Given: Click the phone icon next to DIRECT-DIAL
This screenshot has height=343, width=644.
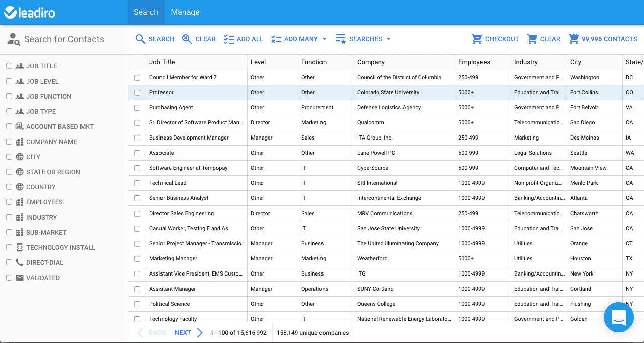Looking at the screenshot, I should 20,262.
